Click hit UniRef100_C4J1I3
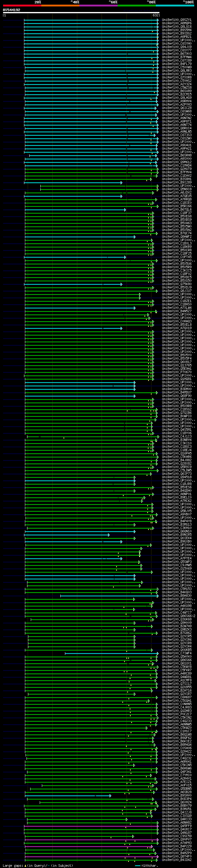This screenshot has width=197, height=868. point(176,436)
